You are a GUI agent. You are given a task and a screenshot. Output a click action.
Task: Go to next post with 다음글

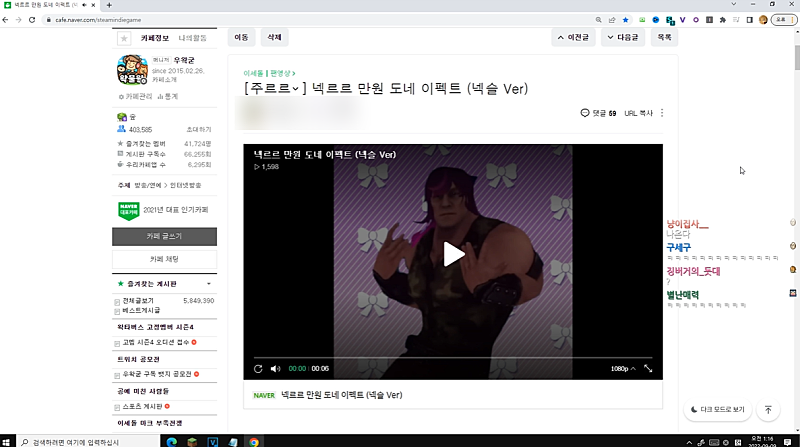pyautogui.click(x=623, y=37)
